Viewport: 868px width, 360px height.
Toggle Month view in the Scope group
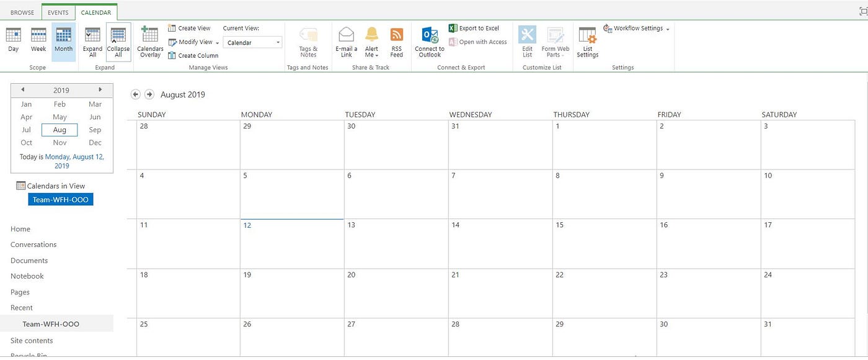[x=63, y=40]
